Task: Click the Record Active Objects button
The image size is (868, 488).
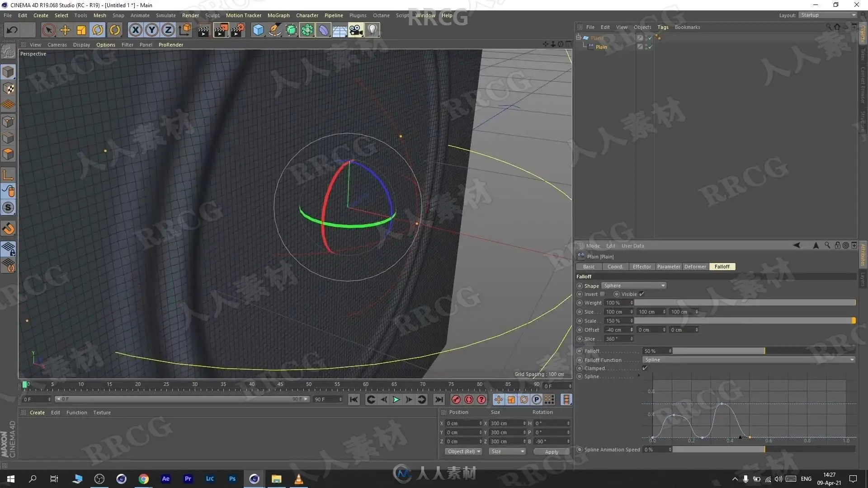Action: [456, 399]
